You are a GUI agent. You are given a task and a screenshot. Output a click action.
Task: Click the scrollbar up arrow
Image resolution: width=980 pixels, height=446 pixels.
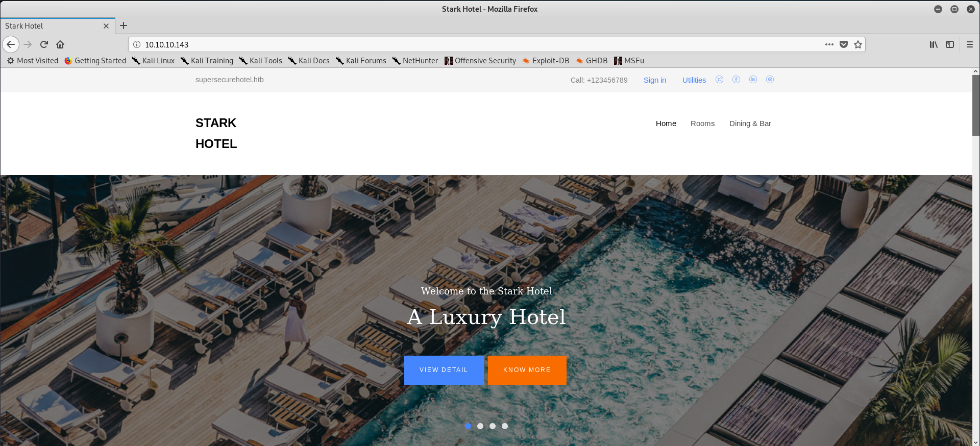click(976, 71)
